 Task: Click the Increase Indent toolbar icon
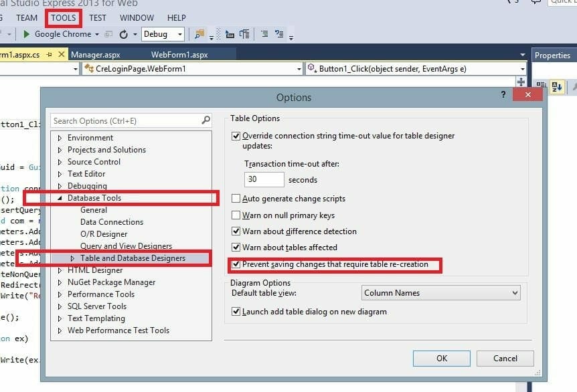pos(244,34)
